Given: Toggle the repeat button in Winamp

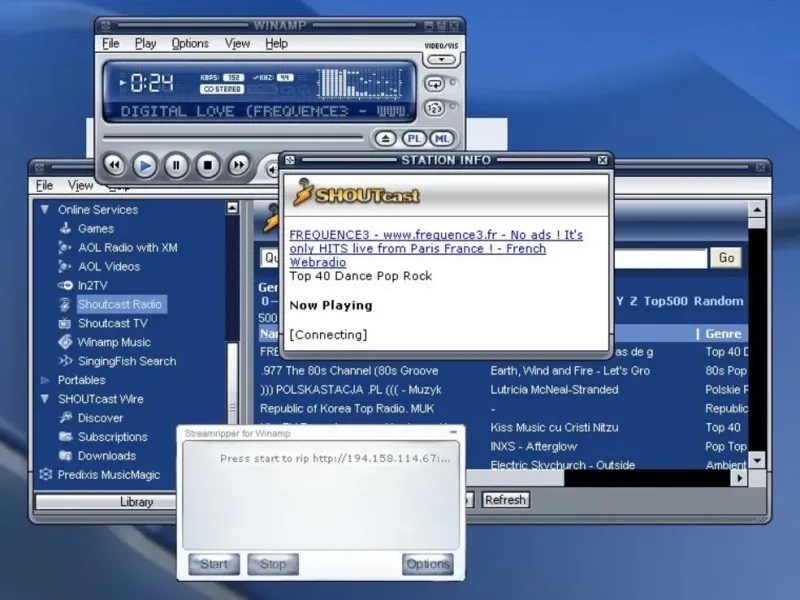Looking at the screenshot, I should tap(435, 83).
